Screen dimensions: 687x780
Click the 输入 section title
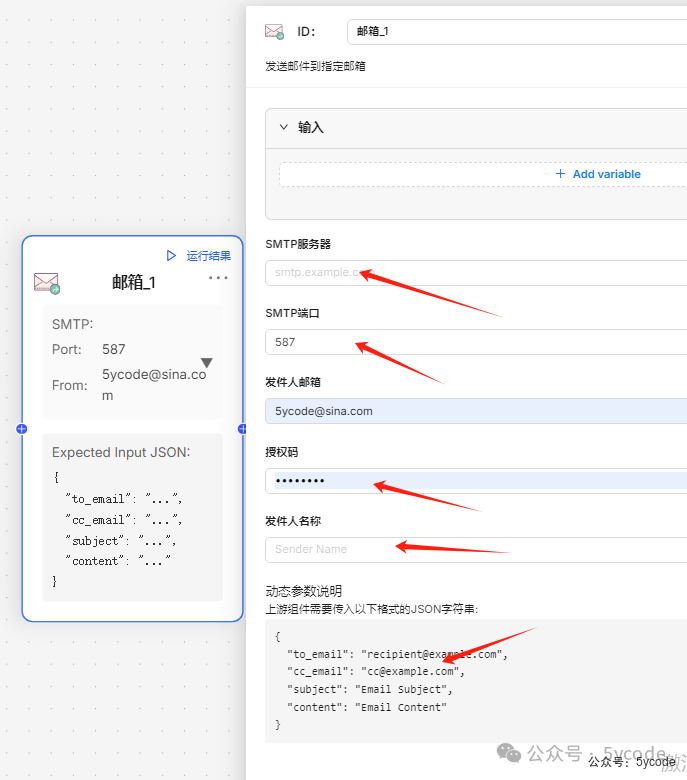click(x=311, y=127)
